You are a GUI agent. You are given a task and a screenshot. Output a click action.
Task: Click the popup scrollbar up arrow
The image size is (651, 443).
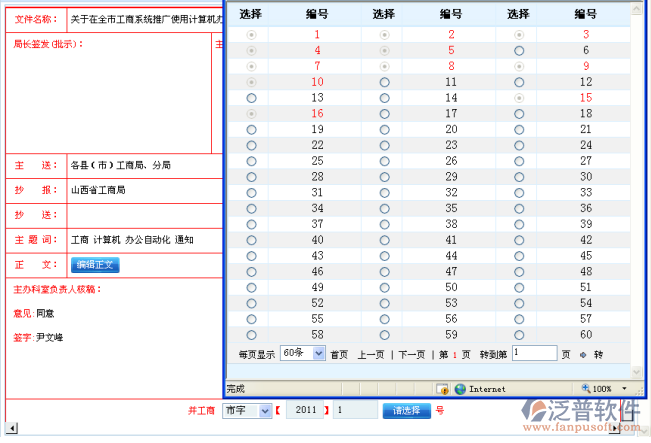point(636,8)
